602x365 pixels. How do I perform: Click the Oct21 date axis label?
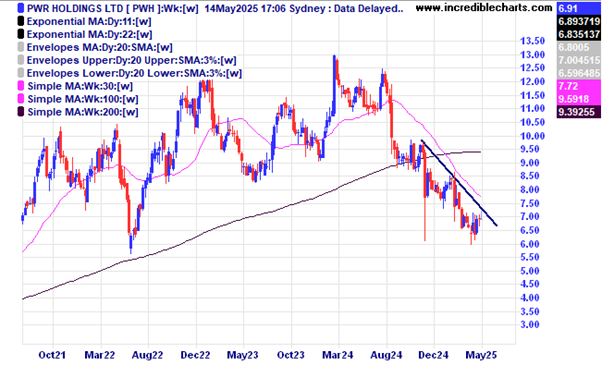tap(52, 355)
